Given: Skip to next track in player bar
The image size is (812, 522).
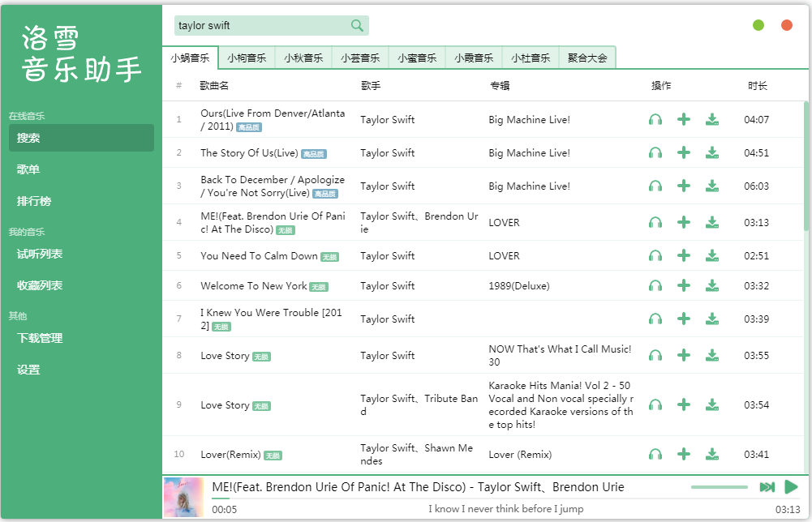Looking at the screenshot, I should [767, 487].
